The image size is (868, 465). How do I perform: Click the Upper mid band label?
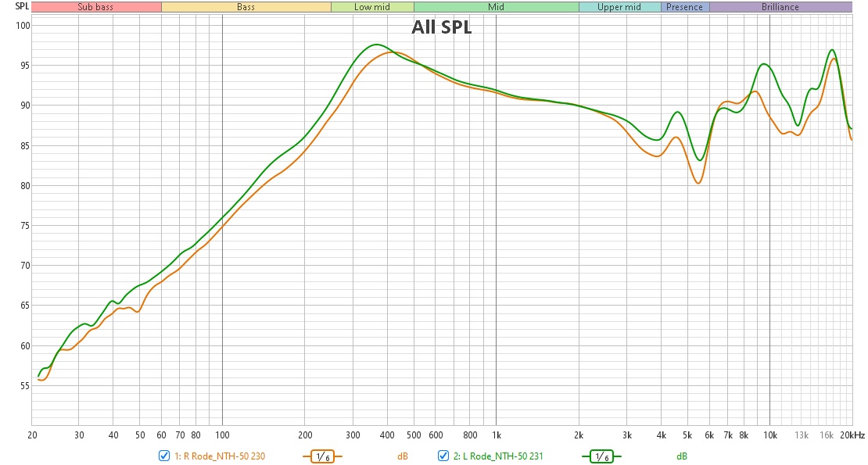pos(619,7)
